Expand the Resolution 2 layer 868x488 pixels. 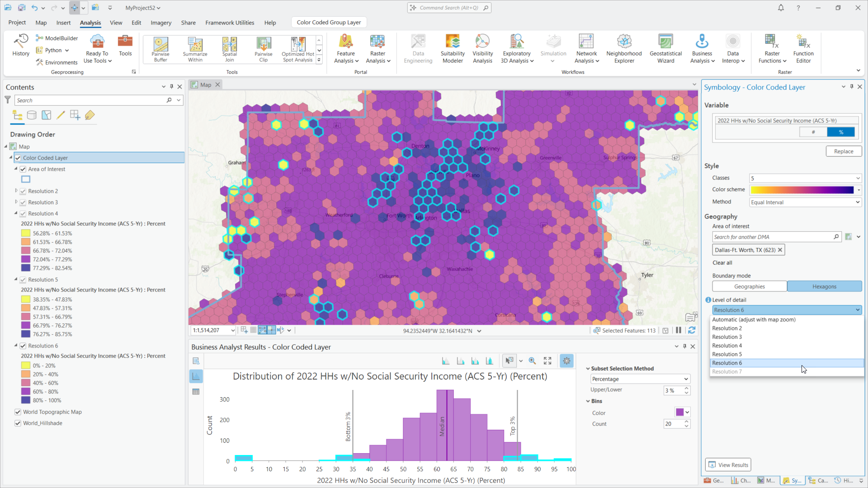[16, 191]
